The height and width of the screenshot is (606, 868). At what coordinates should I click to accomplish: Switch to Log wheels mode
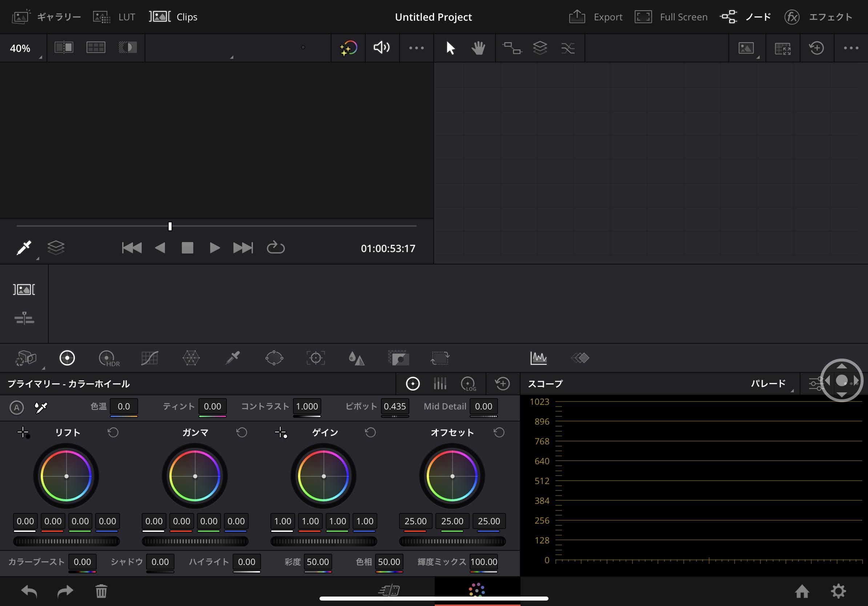point(469,384)
